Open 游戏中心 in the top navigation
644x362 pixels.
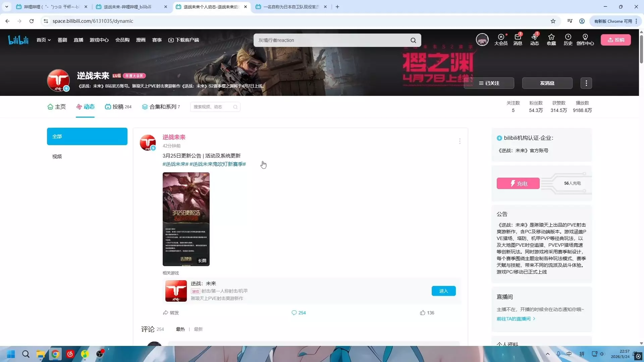99,40
